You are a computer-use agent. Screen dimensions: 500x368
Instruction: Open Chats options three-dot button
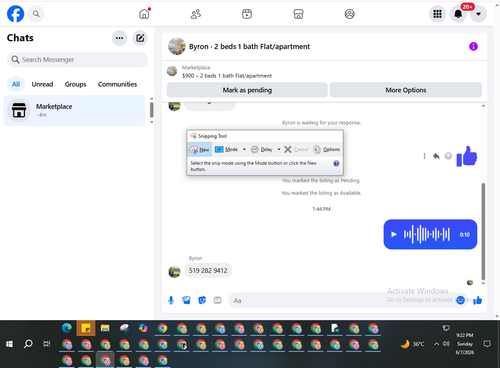coord(119,38)
